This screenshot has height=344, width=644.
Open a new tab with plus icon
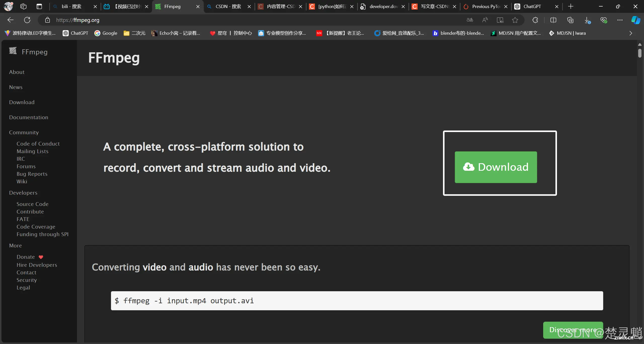click(571, 6)
